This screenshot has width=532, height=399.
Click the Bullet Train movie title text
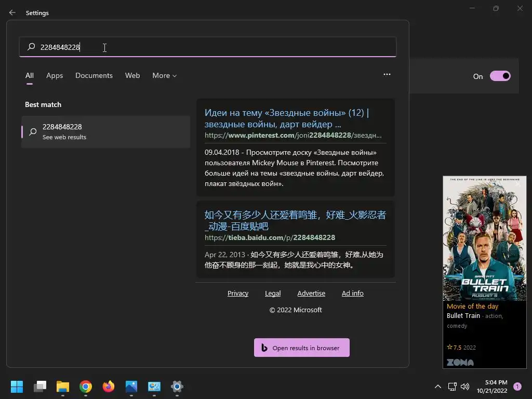coord(463,315)
